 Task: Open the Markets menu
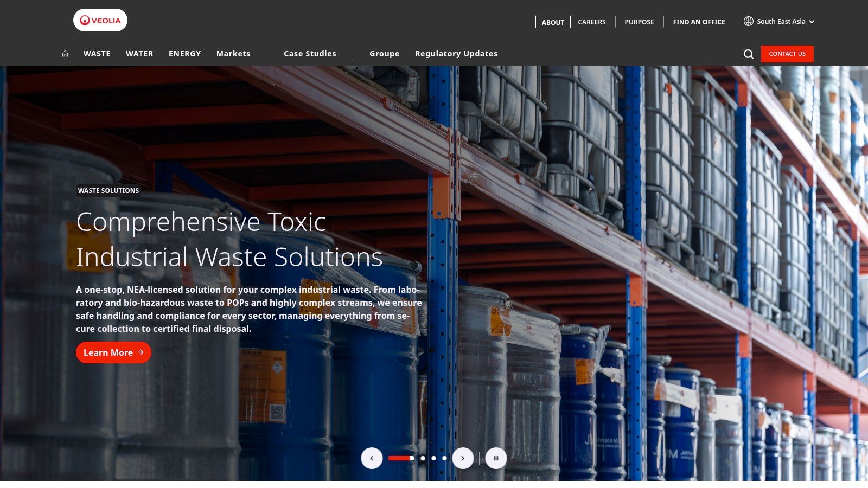point(233,54)
